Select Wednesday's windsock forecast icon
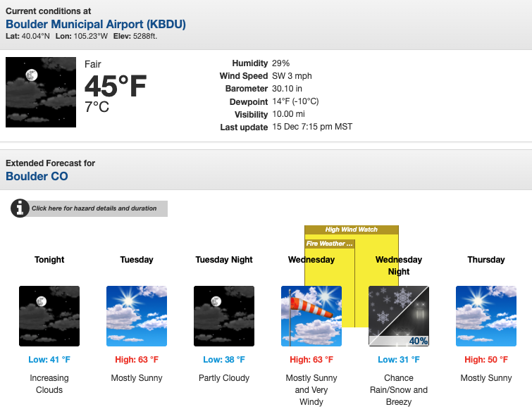532x414 pixels. click(311, 315)
